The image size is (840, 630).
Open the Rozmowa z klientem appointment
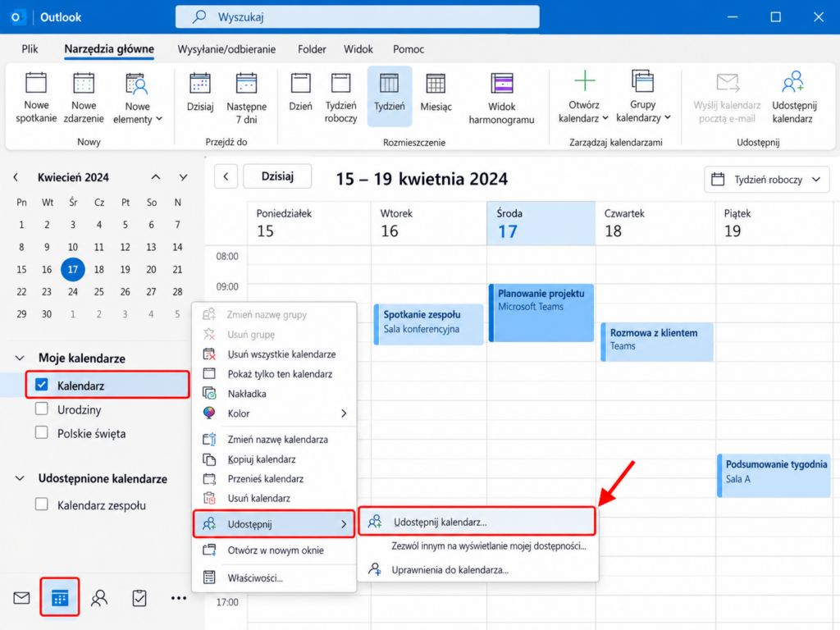tap(657, 342)
